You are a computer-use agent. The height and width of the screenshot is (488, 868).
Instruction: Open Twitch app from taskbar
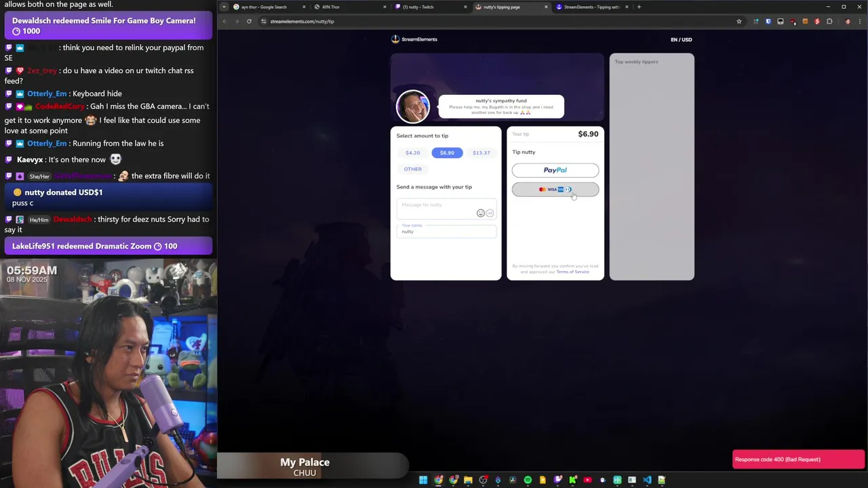557,480
